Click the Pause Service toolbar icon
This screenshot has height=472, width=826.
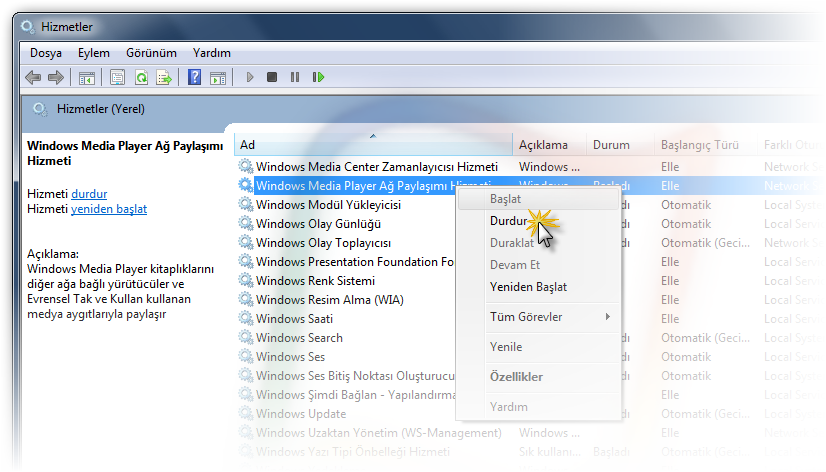point(295,77)
